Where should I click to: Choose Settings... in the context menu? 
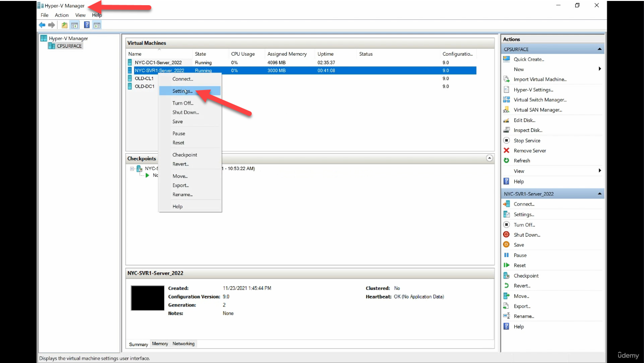(190, 91)
